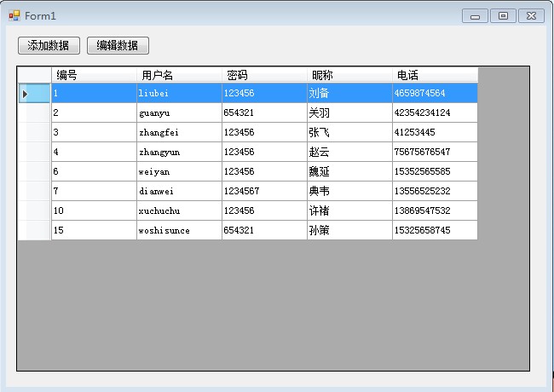This screenshot has height=392, width=554.
Task: Click the 添加数据 button
Action: coord(49,45)
